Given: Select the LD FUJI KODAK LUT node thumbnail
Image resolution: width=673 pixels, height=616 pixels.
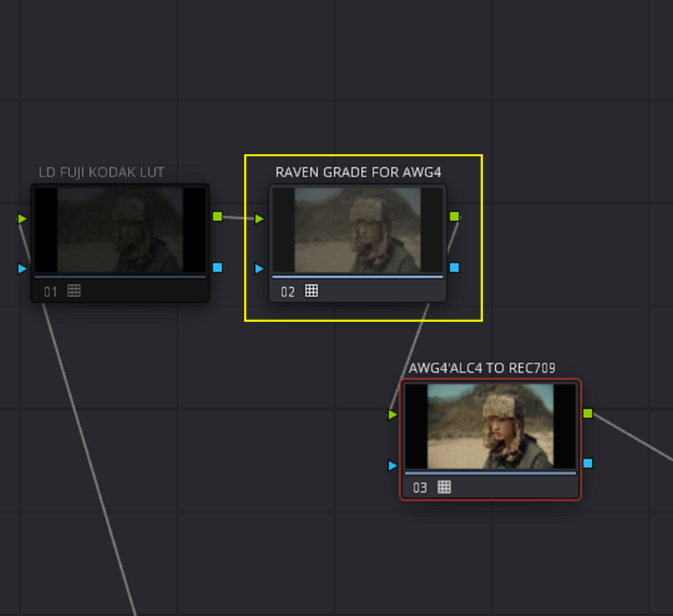Looking at the screenshot, I should point(120,230).
